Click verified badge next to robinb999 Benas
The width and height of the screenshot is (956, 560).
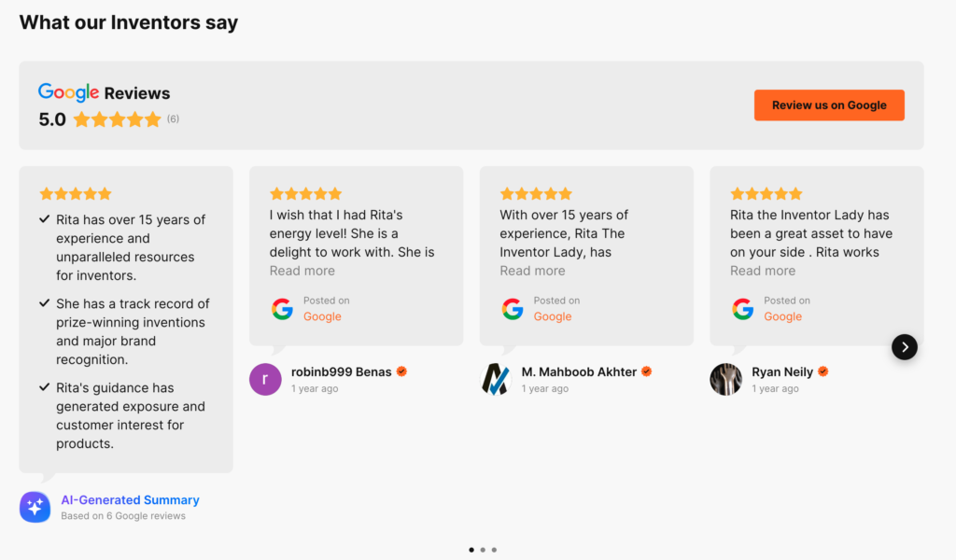401,371
